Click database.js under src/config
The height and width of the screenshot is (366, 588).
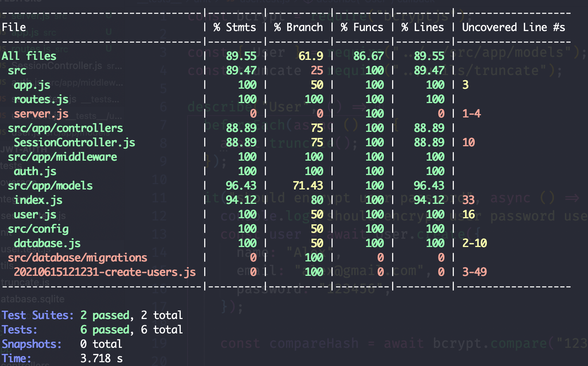(47, 243)
